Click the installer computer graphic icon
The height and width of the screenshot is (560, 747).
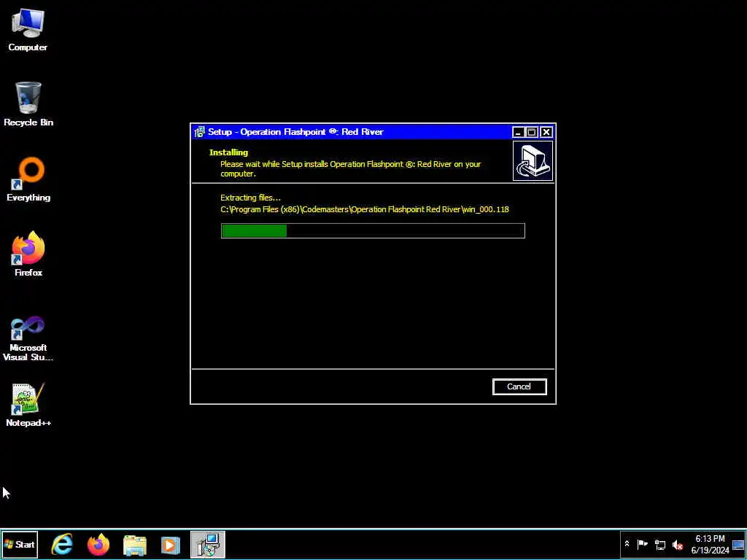[533, 161]
